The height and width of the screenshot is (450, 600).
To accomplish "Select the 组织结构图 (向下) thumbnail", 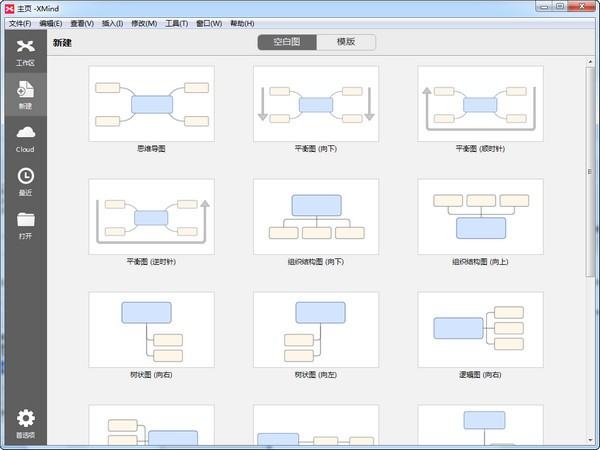I will click(x=315, y=217).
